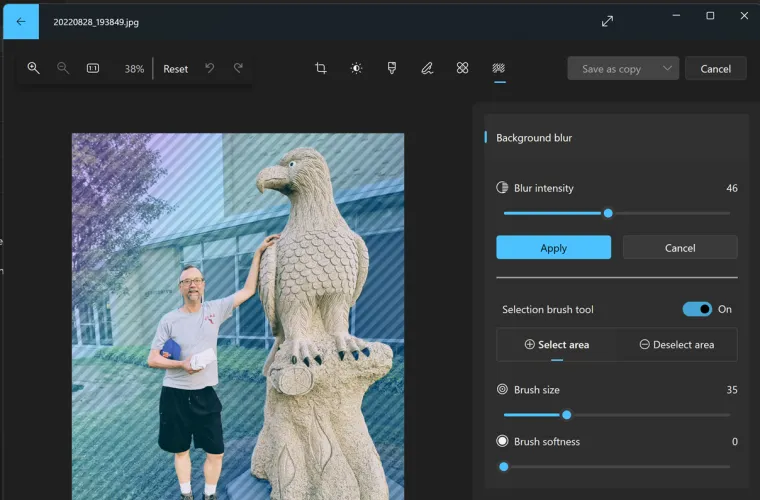Image resolution: width=760 pixels, height=500 pixels.
Task: Redo the last edit
Action: click(x=238, y=68)
